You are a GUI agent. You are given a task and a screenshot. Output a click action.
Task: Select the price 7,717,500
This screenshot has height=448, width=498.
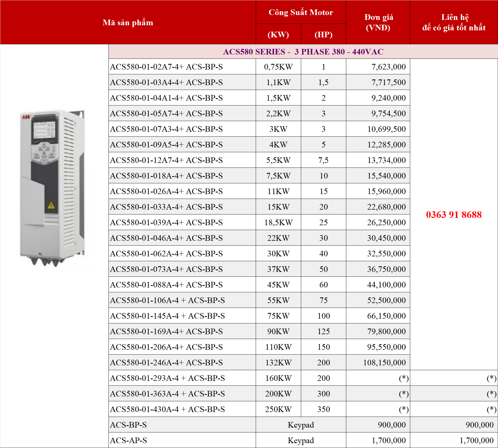389,82
